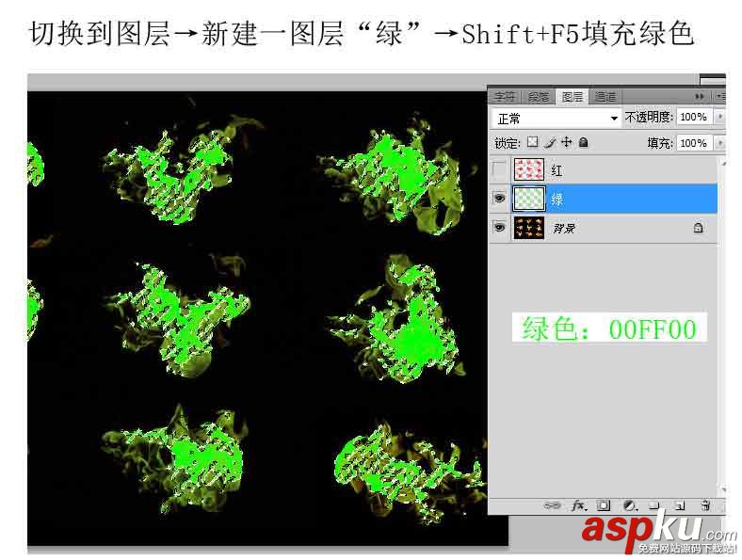Viewport: 742px width, 560px height.
Task: Expand the fill slider arrow
Action: click(719, 143)
